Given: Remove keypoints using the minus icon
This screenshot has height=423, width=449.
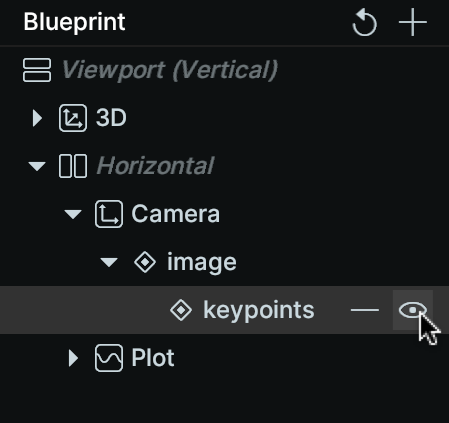Looking at the screenshot, I should (x=365, y=310).
